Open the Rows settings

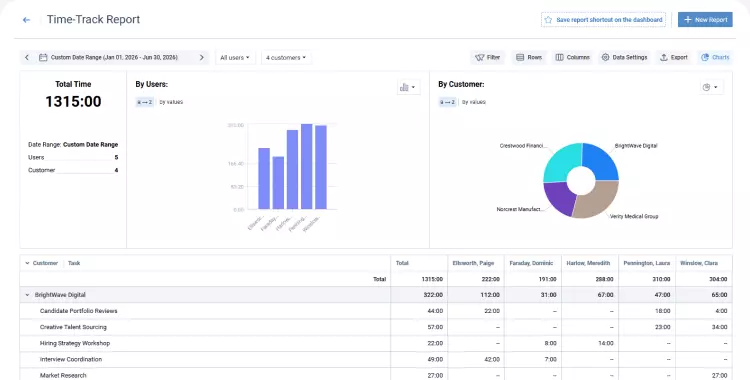(529, 57)
